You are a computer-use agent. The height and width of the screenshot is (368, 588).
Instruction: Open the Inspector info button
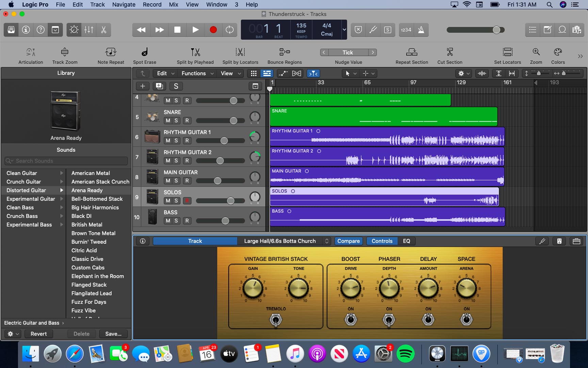tap(26, 30)
